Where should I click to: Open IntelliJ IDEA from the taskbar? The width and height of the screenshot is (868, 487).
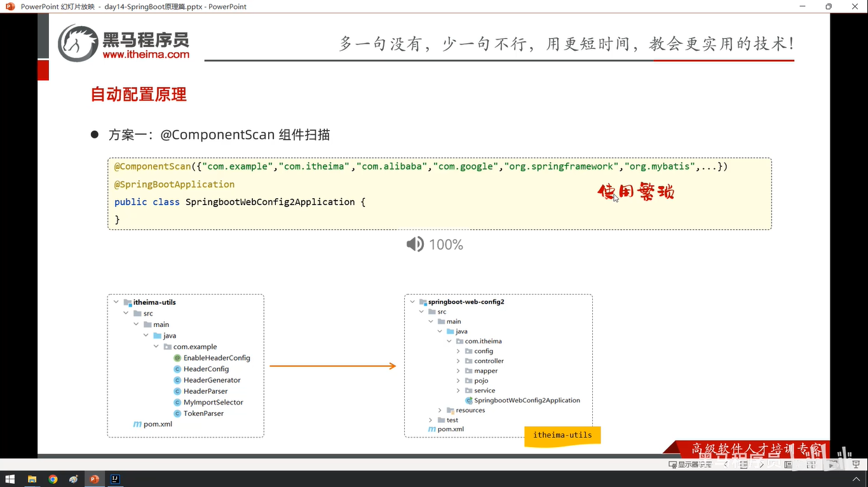click(x=116, y=479)
